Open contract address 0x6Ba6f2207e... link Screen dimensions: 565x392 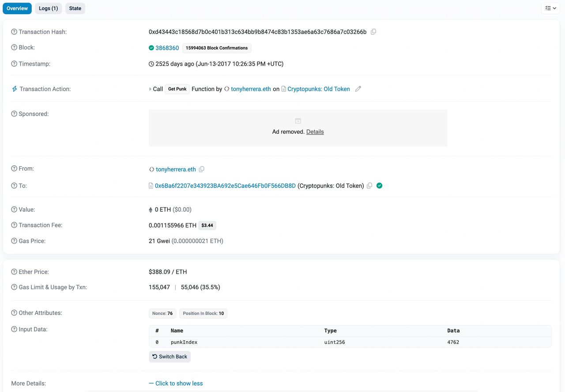coord(225,186)
